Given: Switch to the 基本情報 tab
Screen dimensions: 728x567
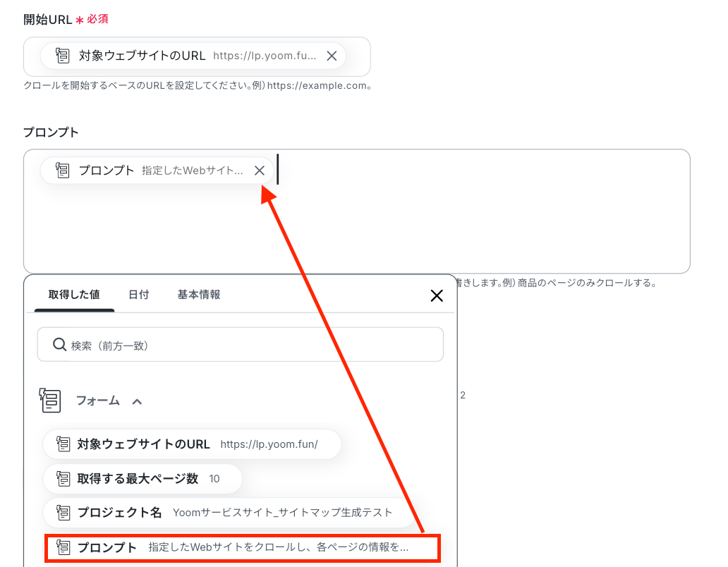Looking at the screenshot, I should [x=199, y=295].
